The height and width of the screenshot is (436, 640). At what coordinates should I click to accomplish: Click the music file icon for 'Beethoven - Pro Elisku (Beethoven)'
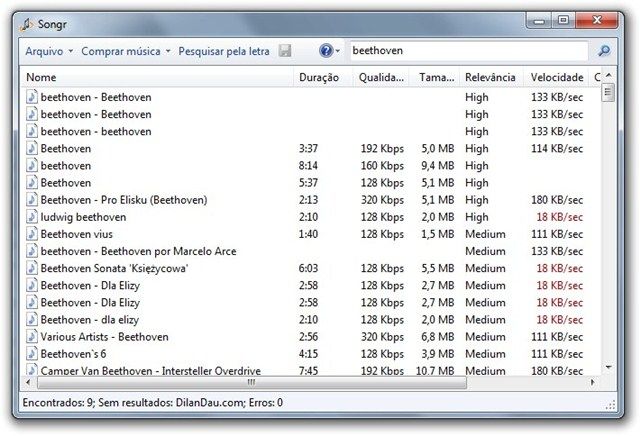click(x=32, y=200)
